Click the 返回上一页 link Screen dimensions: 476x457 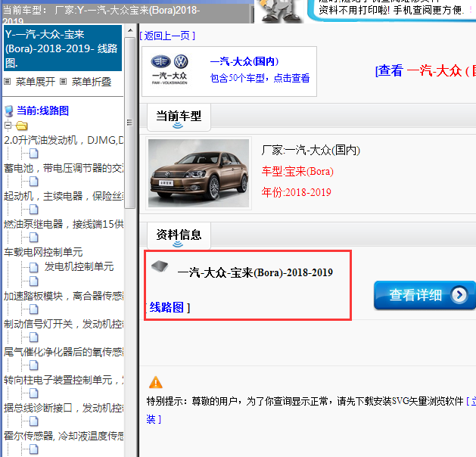pyautogui.click(x=167, y=36)
